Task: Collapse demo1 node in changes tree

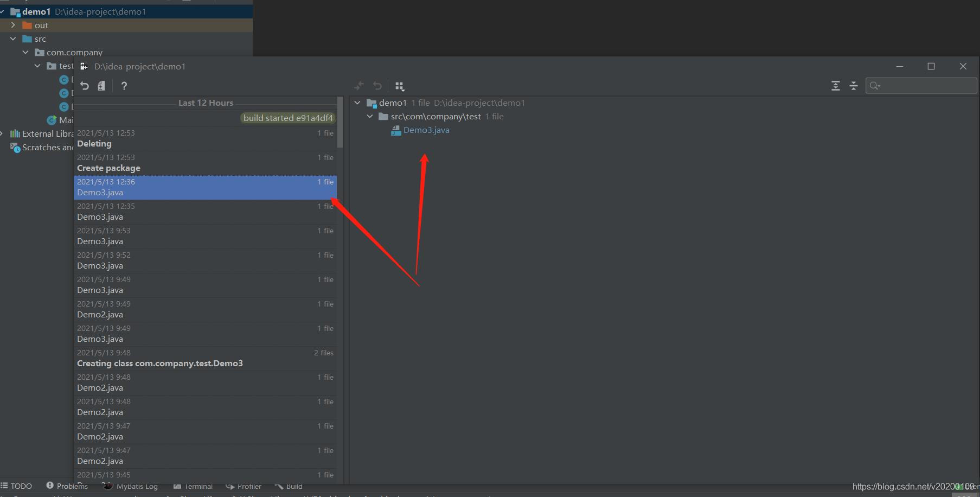Action: [357, 103]
